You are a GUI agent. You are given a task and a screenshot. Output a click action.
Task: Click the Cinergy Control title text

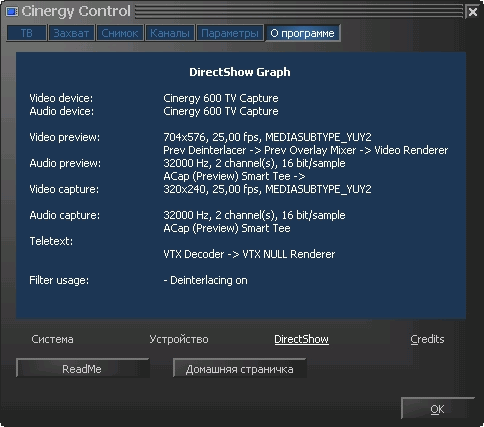click(x=76, y=12)
